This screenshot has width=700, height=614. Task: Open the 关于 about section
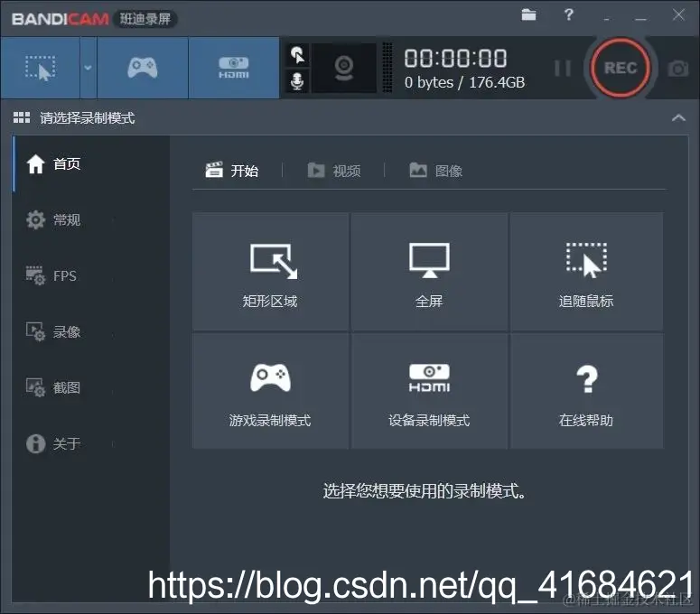[x=91, y=443]
